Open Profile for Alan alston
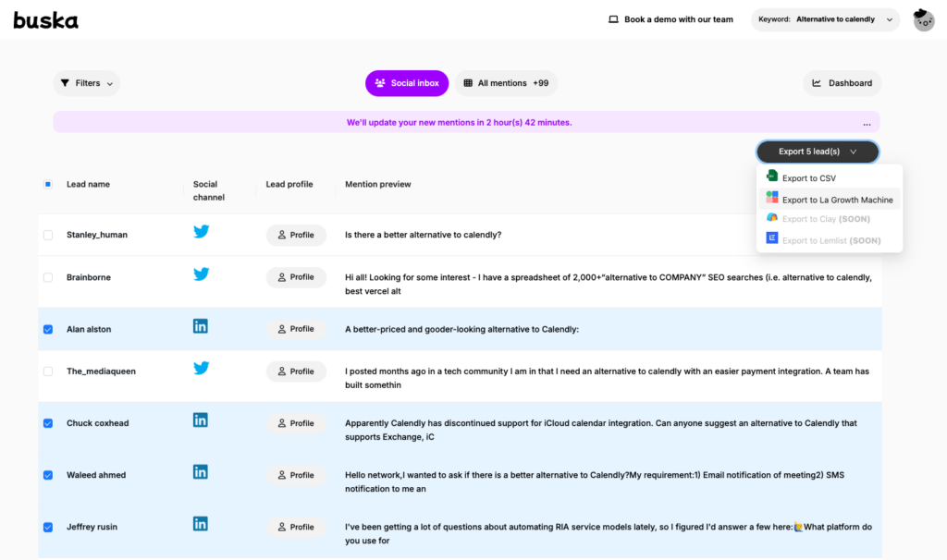947x560 pixels. (x=296, y=329)
